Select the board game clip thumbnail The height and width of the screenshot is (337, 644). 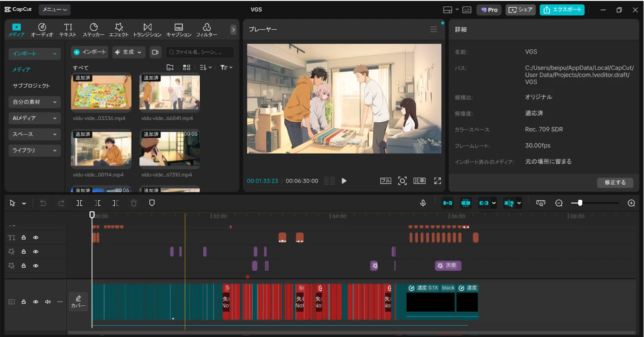pos(101,92)
